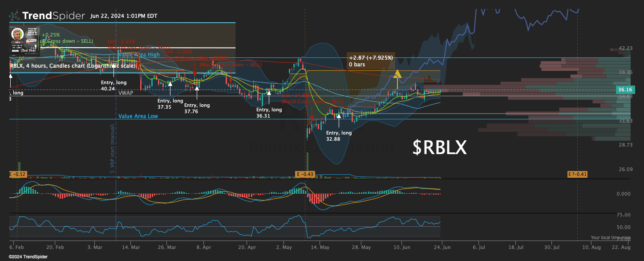Click the 'Your local time zone' link
644x261 pixels.
[x=611, y=237]
